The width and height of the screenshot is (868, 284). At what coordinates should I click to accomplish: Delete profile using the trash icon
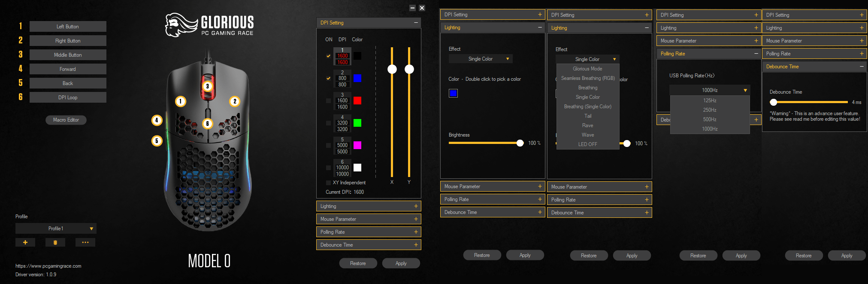pos(55,242)
